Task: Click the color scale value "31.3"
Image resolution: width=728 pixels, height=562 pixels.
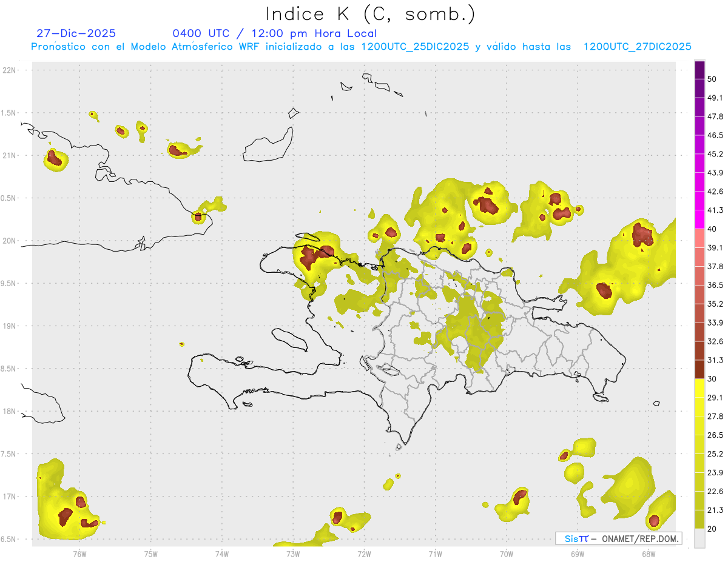Action: click(715, 360)
